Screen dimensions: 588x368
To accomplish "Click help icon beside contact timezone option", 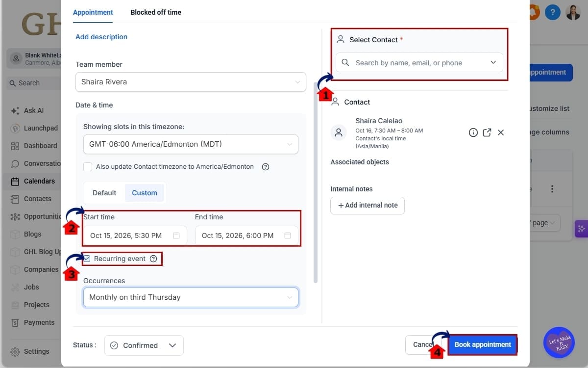I will (x=266, y=167).
